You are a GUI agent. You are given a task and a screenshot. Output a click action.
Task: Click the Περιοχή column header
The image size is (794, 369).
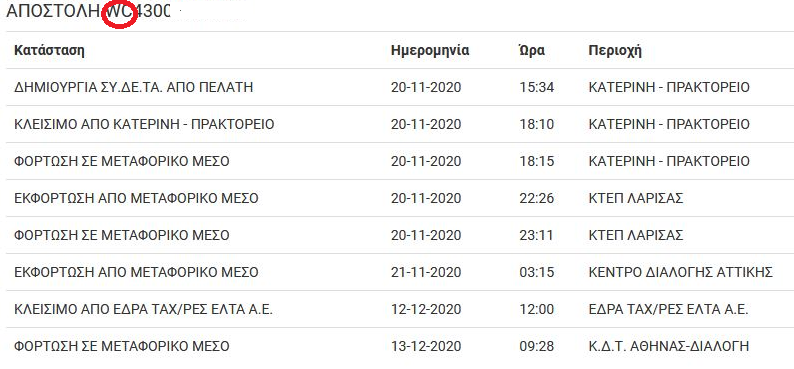click(x=615, y=51)
